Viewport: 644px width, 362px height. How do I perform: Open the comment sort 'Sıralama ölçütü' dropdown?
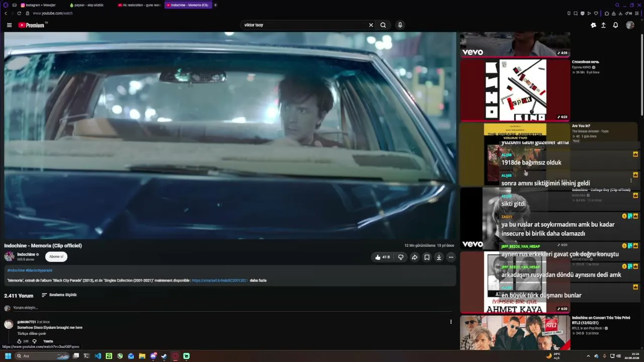59,295
